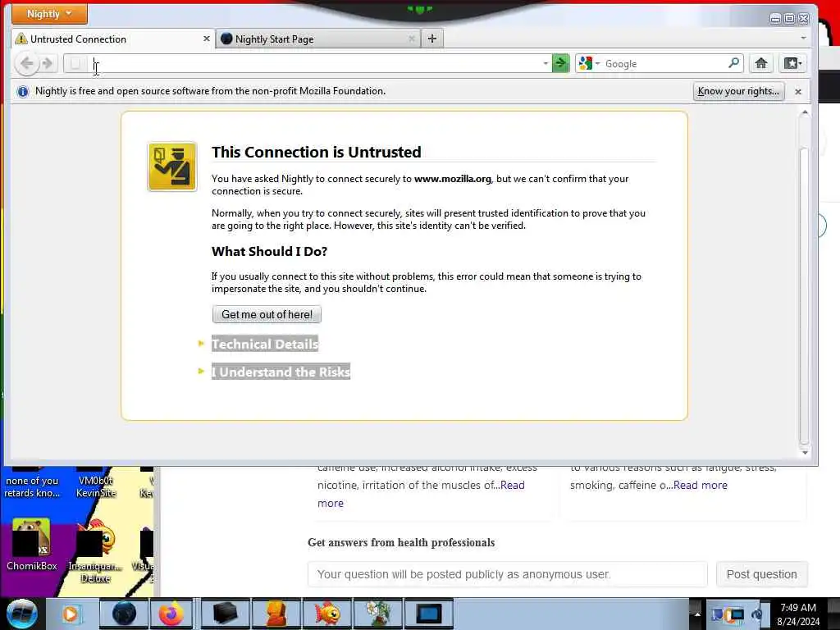The image size is (840, 630).
Task: Click the Get me out of here! button
Action: (x=267, y=314)
